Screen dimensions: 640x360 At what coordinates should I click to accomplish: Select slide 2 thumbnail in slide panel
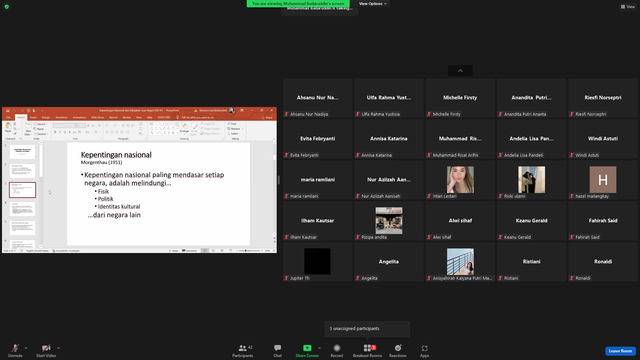(x=22, y=171)
